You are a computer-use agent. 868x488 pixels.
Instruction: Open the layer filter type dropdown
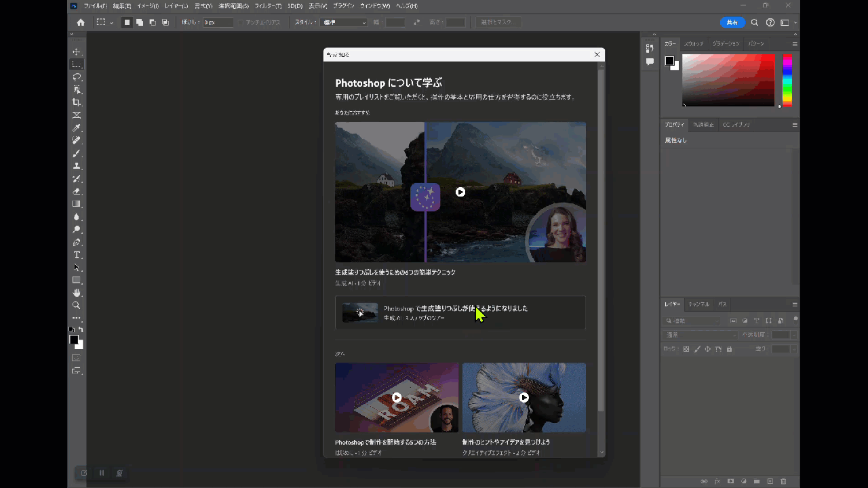click(693, 321)
